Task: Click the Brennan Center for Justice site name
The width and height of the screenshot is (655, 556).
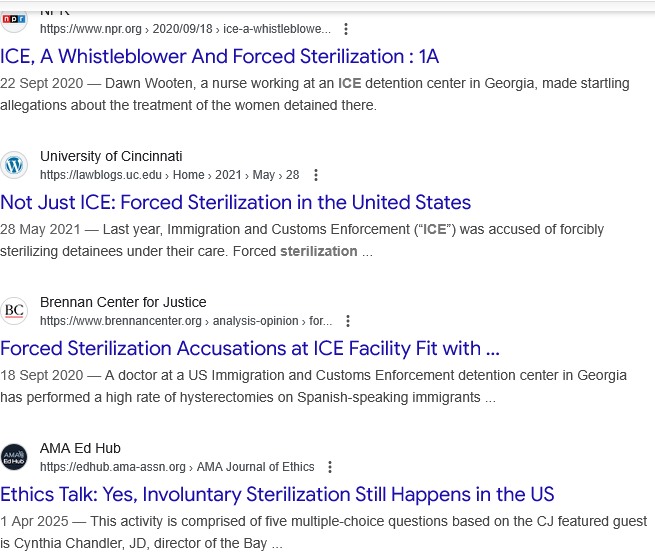Action: tap(123, 302)
